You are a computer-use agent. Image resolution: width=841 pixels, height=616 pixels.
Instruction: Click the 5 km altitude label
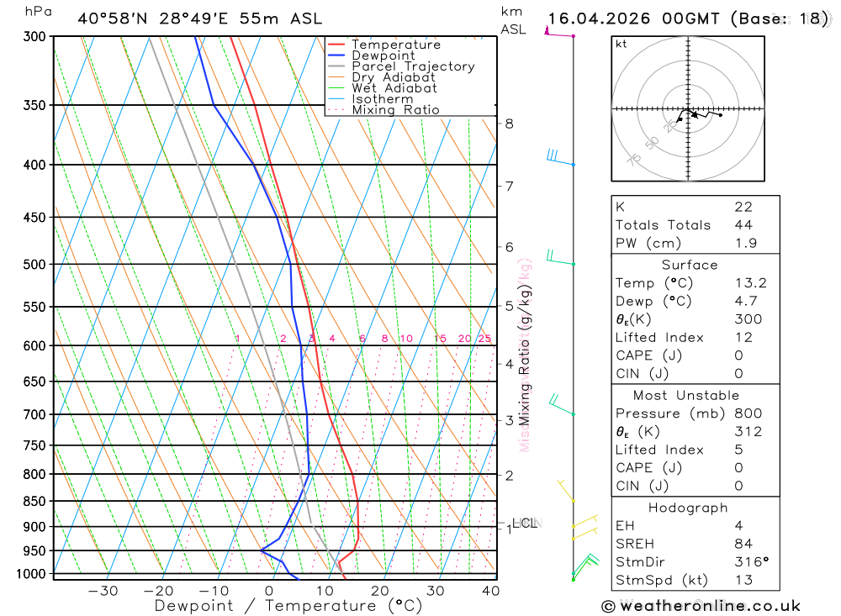tap(509, 306)
